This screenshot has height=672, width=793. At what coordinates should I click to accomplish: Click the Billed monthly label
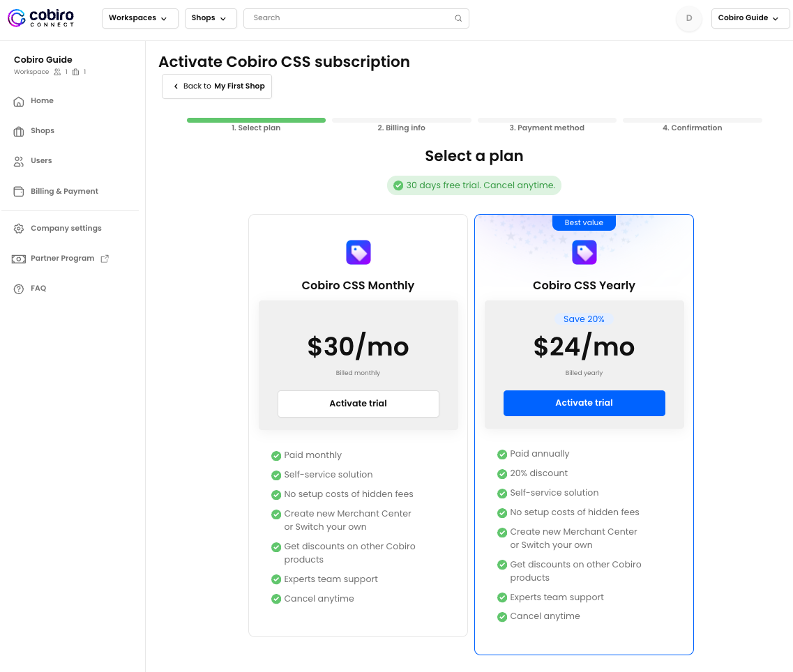coord(358,373)
